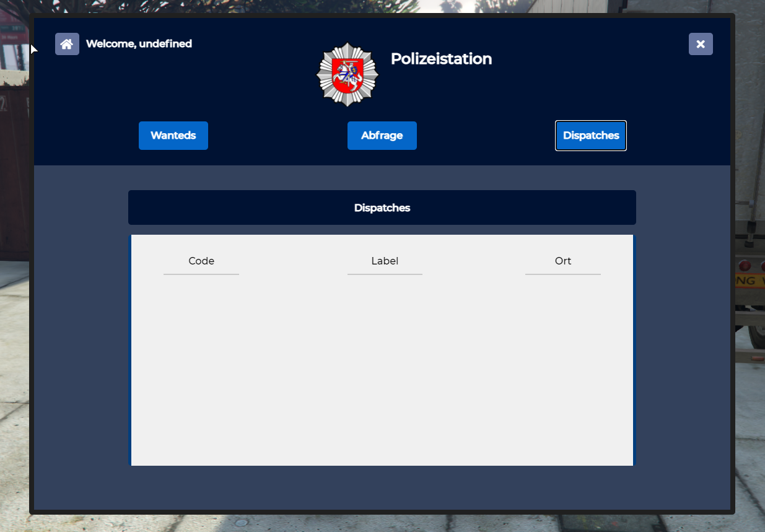Image resolution: width=765 pixels, height=532 pixels.
Task: Open the Wanteds tab
Action: coord(173,136)
